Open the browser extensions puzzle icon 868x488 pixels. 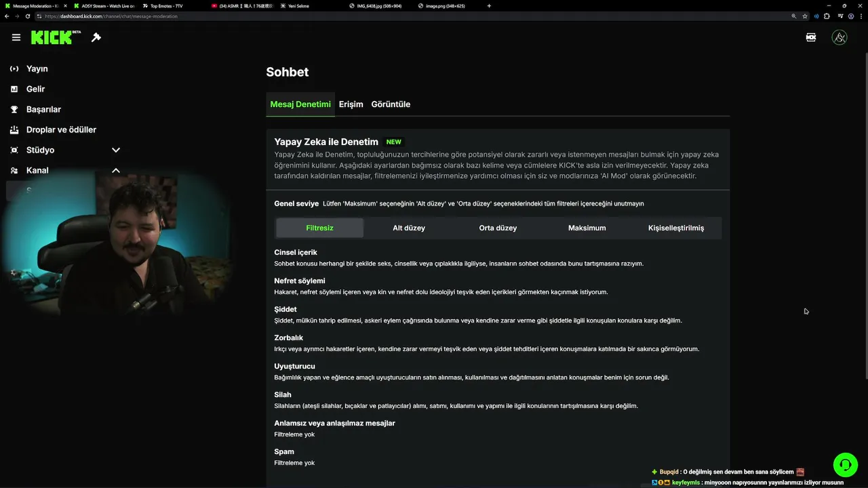pyautogui.click(x=827, y=16)
